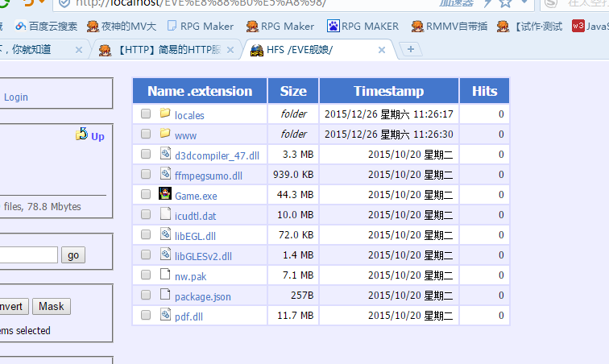Screen dimensions: 609x364
Task: Sort by Name .extension column
Action: [x=200, y=91]
